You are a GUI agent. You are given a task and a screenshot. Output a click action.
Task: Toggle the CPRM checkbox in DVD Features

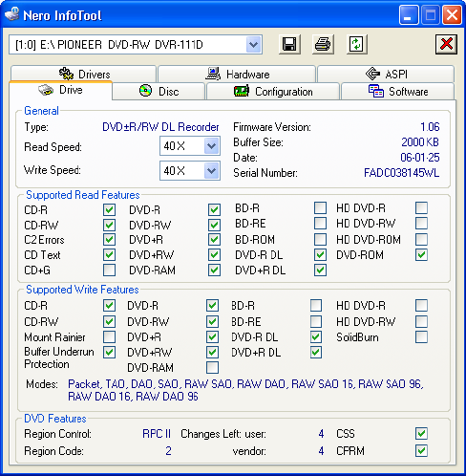421,450
